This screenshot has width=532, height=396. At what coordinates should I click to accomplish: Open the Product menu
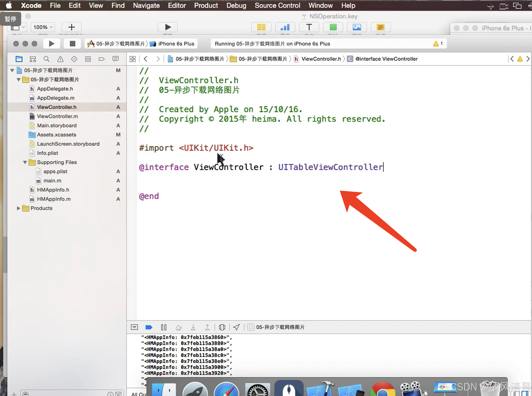click(x=206, y=5)
